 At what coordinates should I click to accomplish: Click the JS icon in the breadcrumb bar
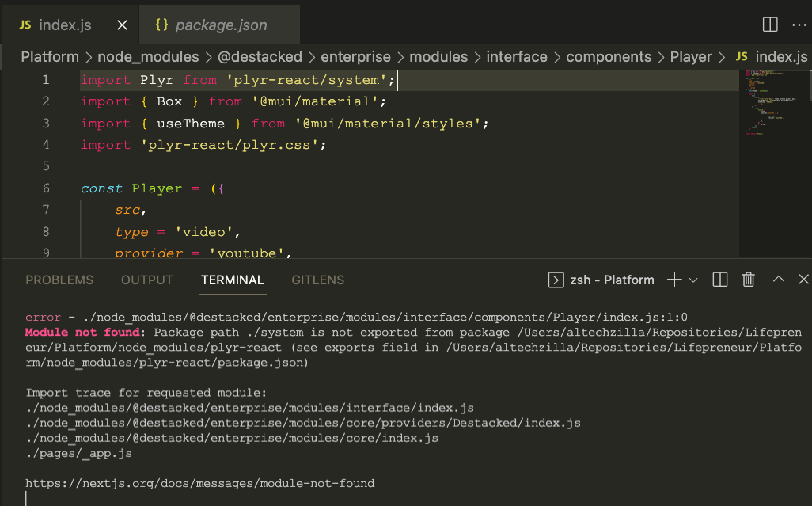(741, 56)
